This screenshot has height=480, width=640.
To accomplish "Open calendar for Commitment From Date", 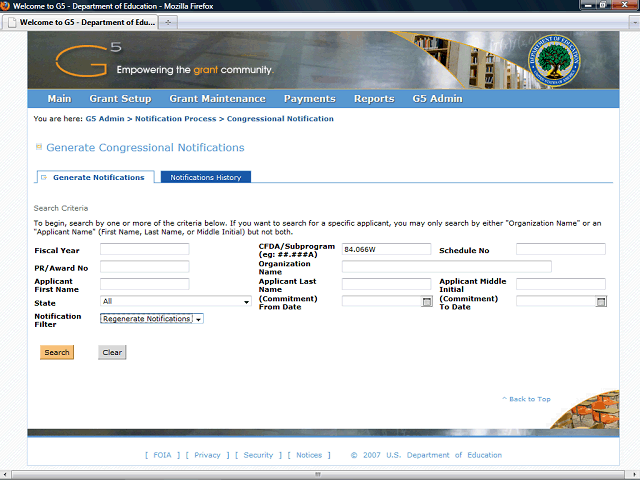I will click(427, 302).
